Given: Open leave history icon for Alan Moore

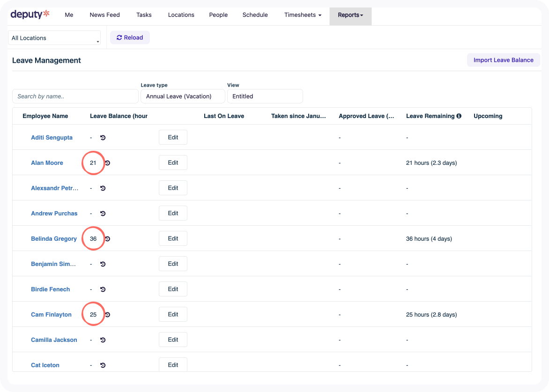Looking at the screenshot, I should (x=107, y=163).
